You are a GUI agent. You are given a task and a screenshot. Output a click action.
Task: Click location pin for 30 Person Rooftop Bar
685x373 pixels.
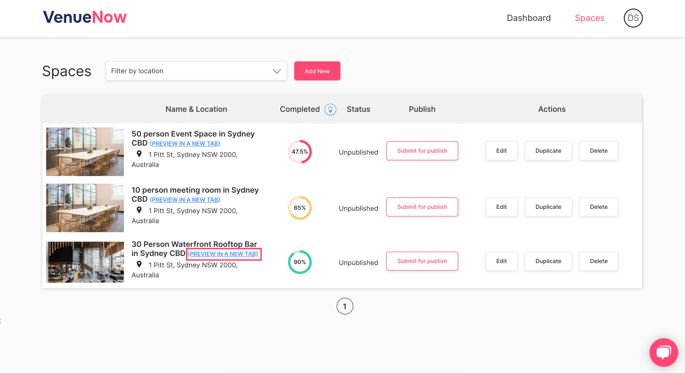tap(139, 264)
